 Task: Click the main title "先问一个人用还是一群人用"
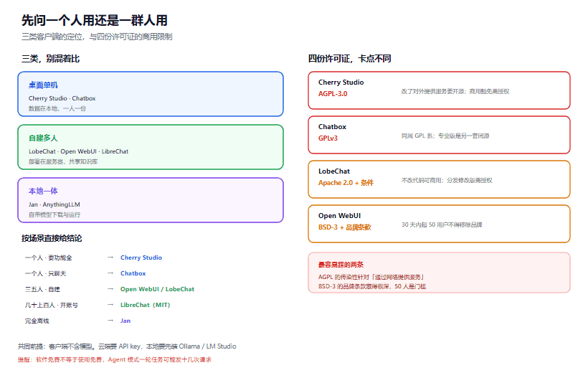point(95,20)
